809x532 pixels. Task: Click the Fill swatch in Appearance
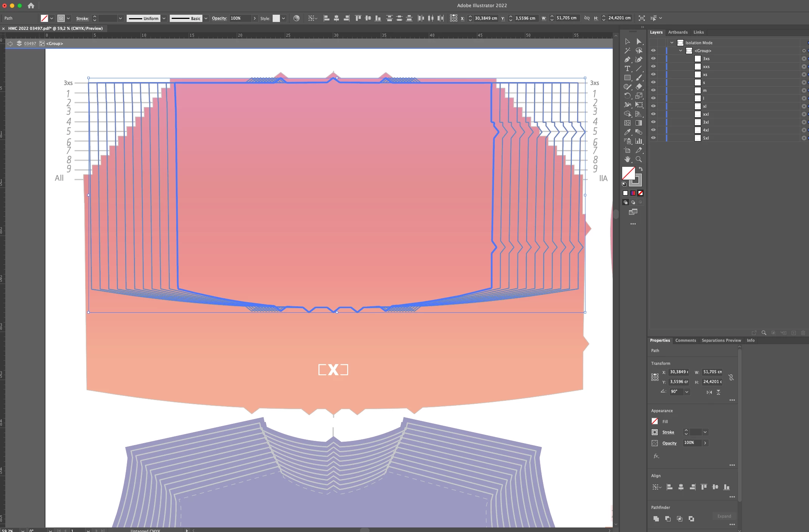click(655, 421)
